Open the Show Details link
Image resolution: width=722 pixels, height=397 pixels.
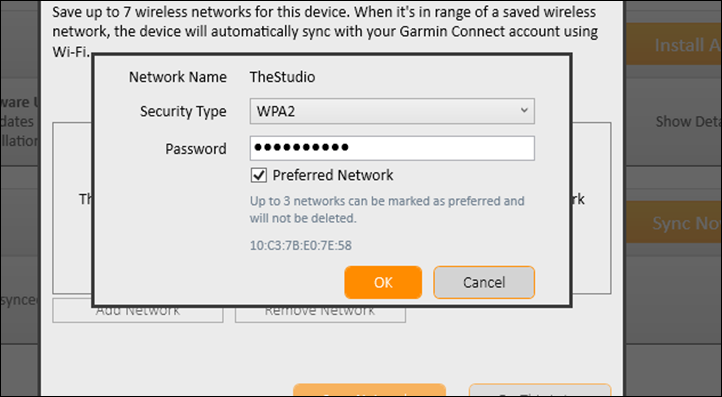(688, 122)
